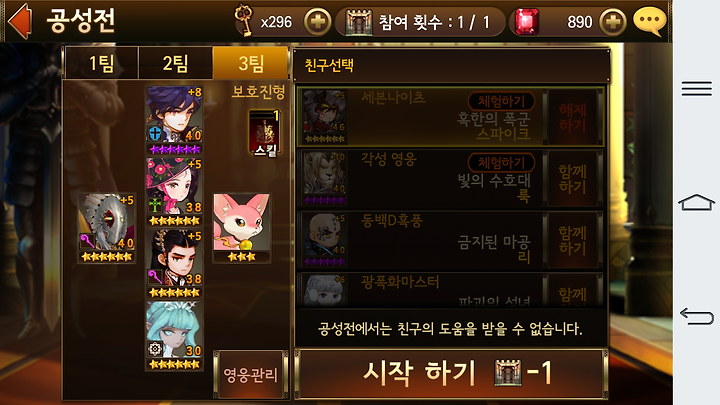The height and width of the screenshot is (405, 720).
Task: Select the blue-haired hero with +8
Action: point(174,119)
